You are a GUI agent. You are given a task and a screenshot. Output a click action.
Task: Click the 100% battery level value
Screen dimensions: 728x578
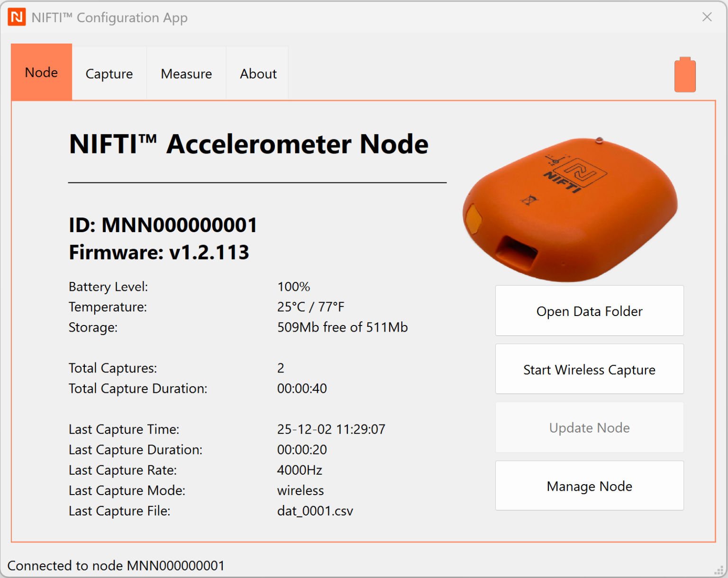pos(293,287)
